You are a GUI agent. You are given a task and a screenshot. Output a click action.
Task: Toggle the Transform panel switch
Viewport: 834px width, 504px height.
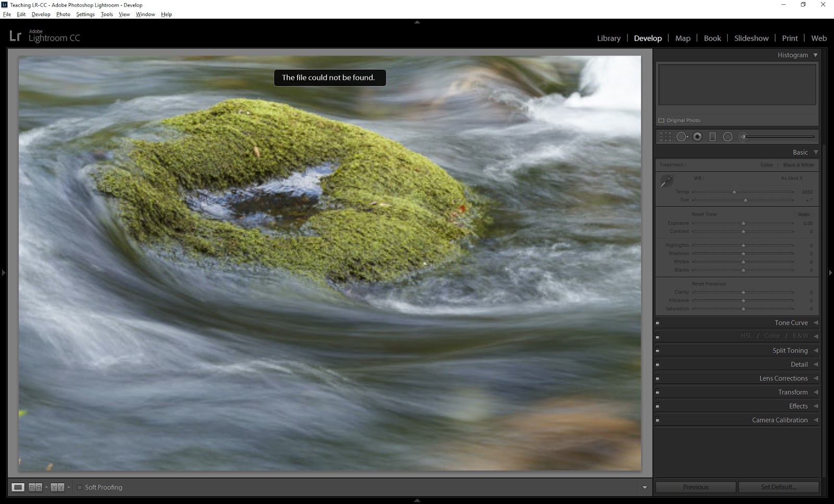point(658,392)
